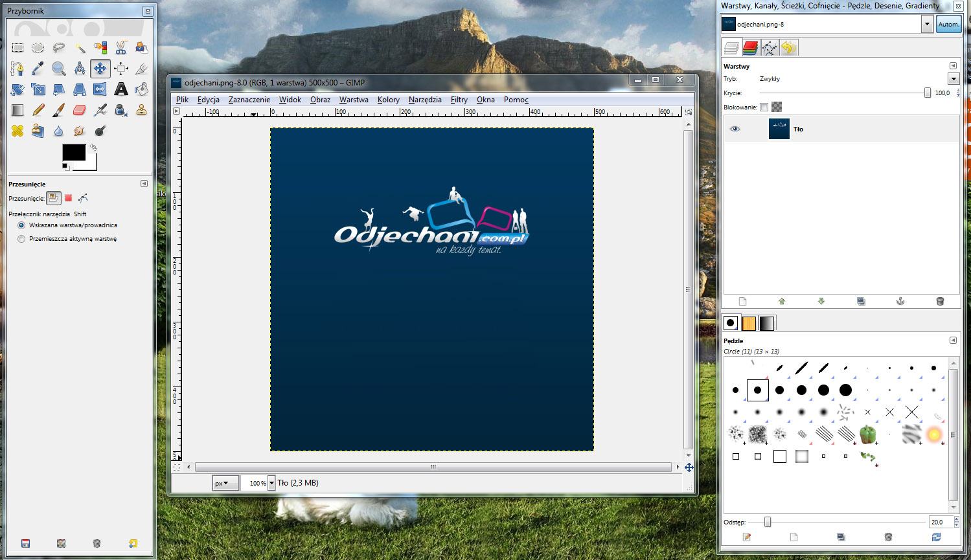Create a new layer icon

click(742, 301)
